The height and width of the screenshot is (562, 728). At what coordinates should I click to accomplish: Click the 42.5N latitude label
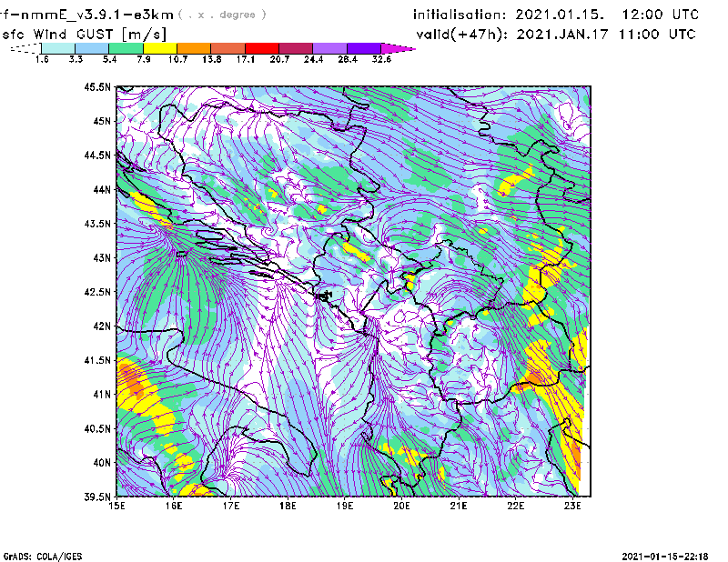point(97,292)
